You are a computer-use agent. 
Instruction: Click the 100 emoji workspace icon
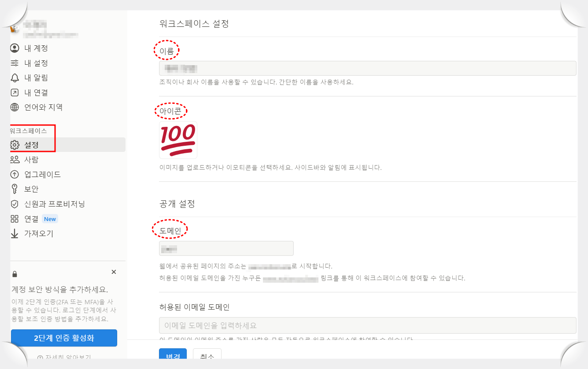coord(177,140)
